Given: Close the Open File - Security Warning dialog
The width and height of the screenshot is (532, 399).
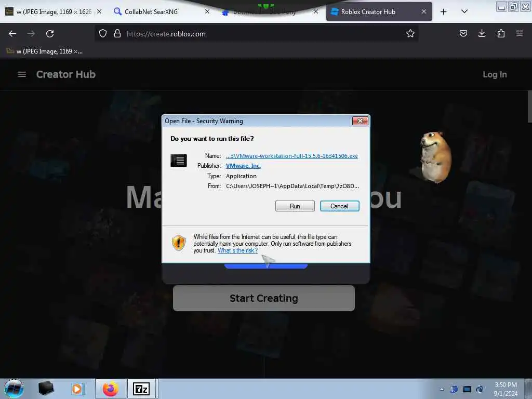Looking at the screenshot, I should pyautogui.click(x=360, y=121).
